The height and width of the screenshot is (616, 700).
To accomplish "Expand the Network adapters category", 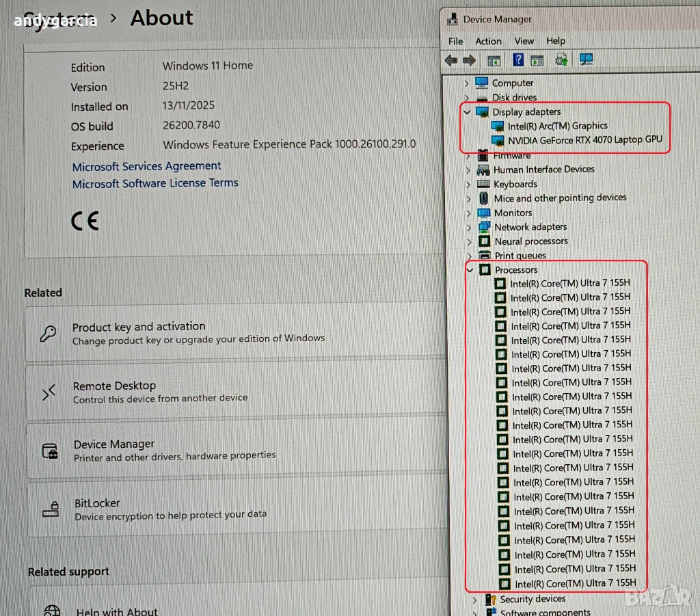I will (469, 227).
